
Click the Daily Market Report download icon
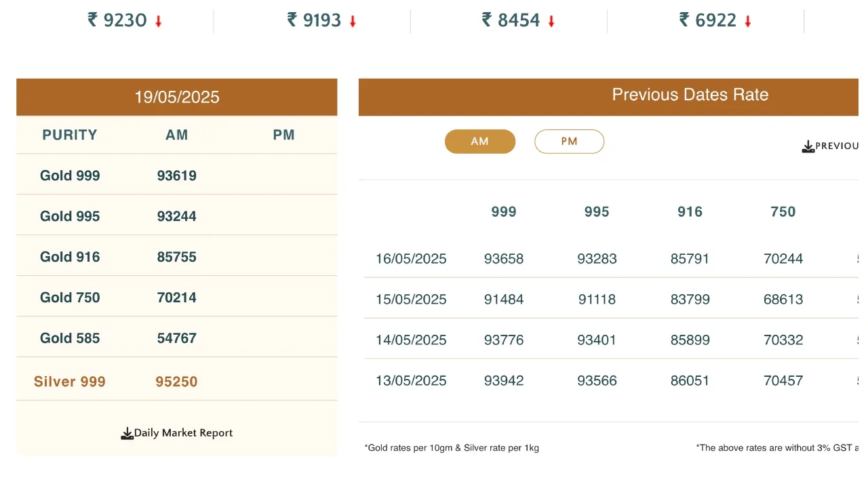[x=127, y=434]
